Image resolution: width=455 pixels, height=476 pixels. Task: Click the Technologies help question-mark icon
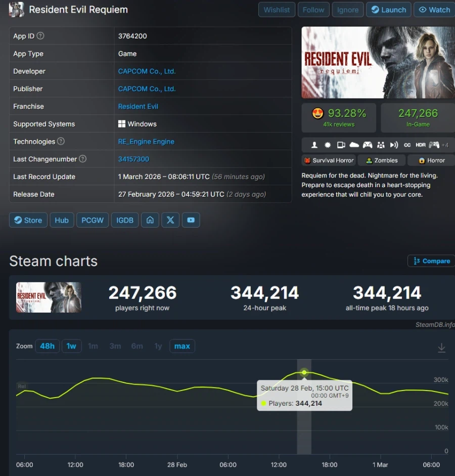click(x=61, y=142)
